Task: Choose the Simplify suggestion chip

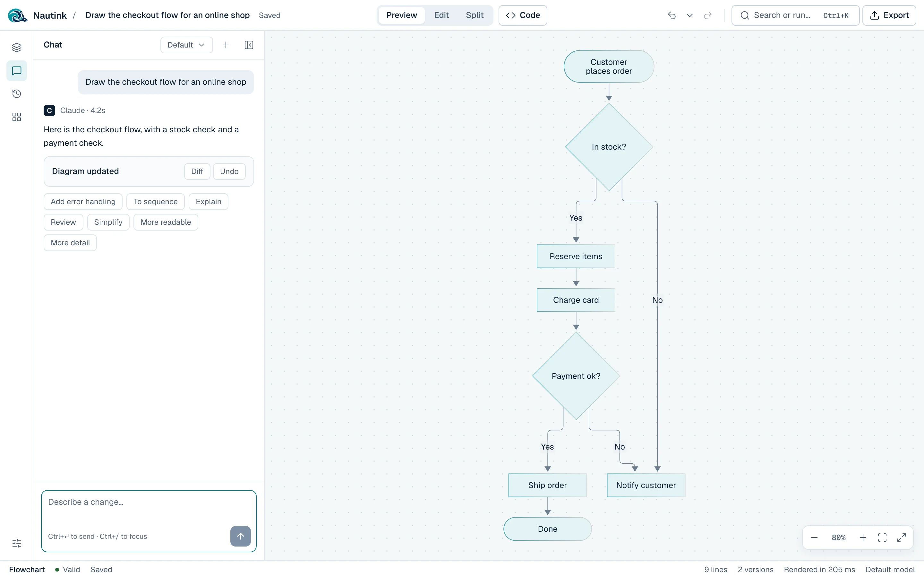Action: pyautogui.click(x=108, y=222)
